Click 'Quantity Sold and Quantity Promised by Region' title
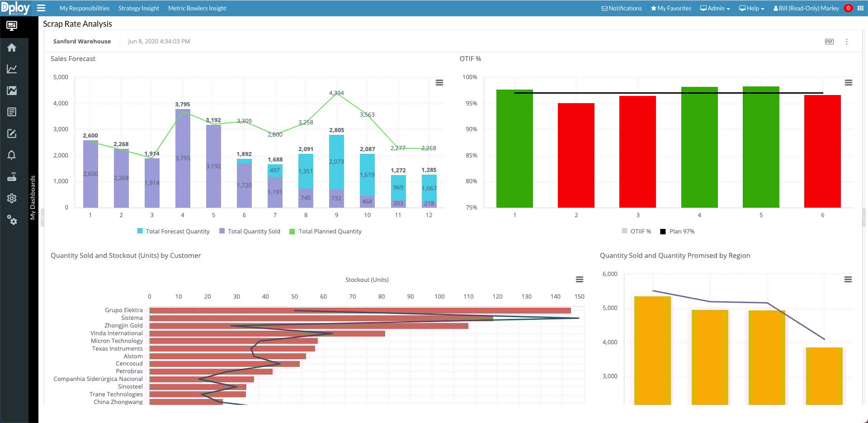The image size is (868, 423). click(x=675, y=255)
